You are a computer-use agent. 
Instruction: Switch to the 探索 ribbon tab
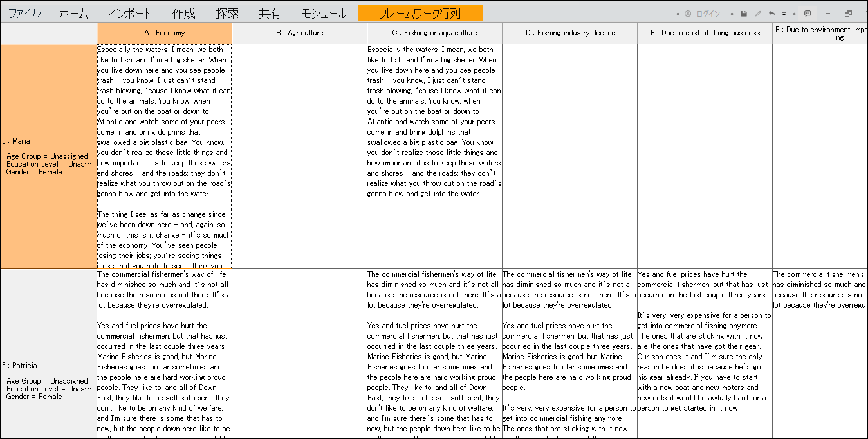[x=227, y=14]
